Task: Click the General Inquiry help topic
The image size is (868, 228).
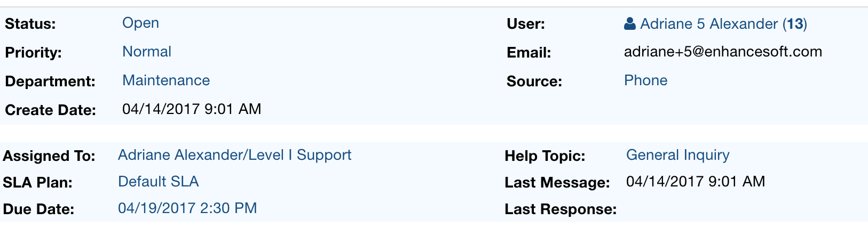Action: [677, 155]
